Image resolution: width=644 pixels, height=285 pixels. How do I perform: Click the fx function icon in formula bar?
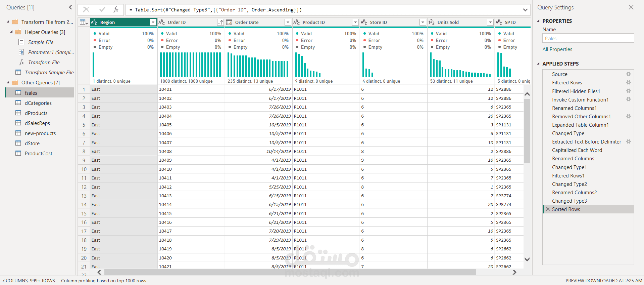[x=116, y=10]
